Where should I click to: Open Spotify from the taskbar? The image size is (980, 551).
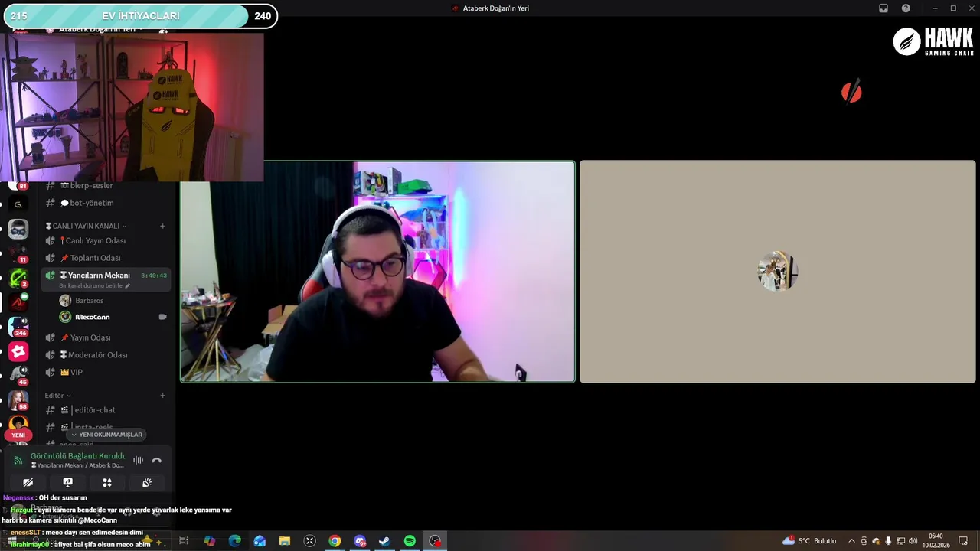coord(410,541)
